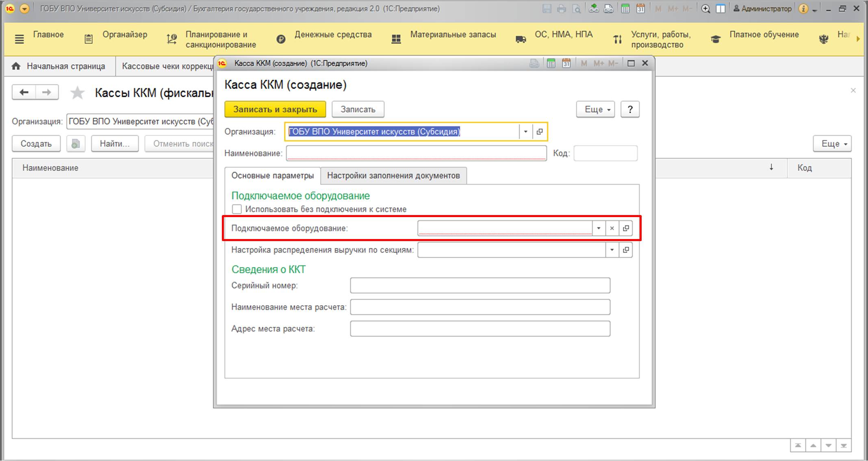Click the coat of arms section icon

(x=824, y=39)
